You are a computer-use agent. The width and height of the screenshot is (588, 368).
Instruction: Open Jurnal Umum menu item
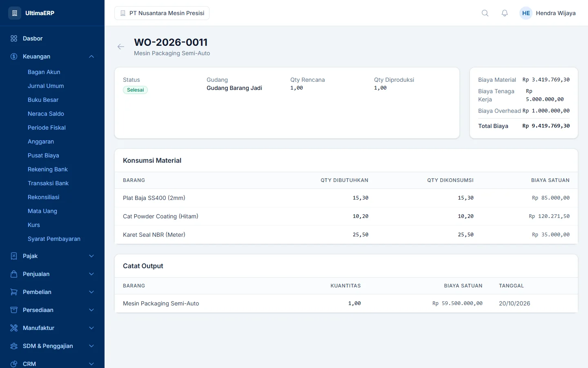coord(46,86)
